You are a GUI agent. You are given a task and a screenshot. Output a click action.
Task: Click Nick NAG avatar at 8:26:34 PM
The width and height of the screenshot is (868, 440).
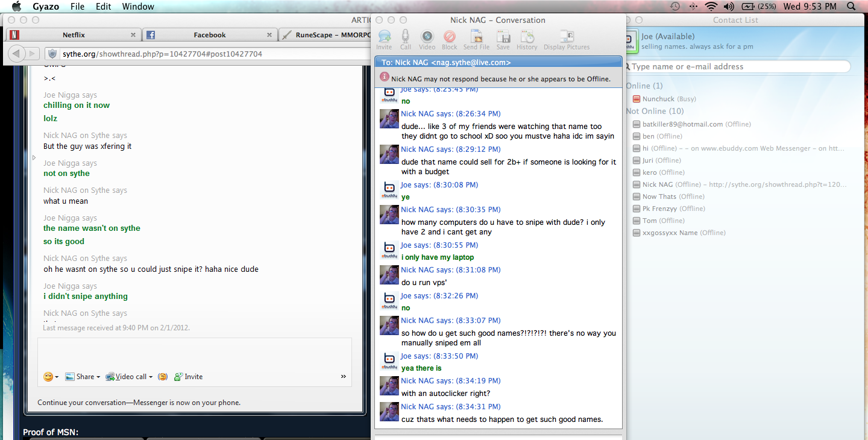(389, 119)
